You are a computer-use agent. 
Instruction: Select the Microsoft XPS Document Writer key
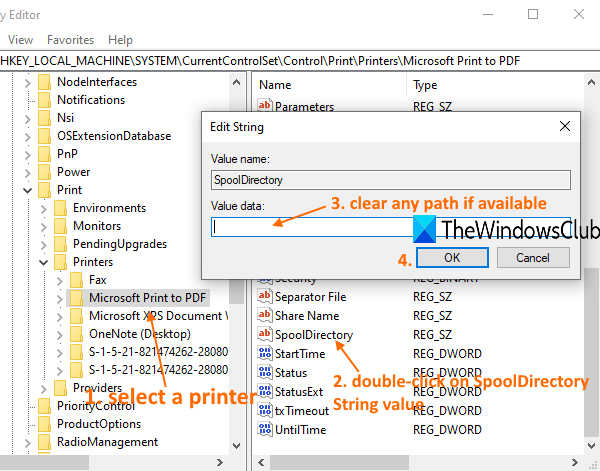point(158,316)
